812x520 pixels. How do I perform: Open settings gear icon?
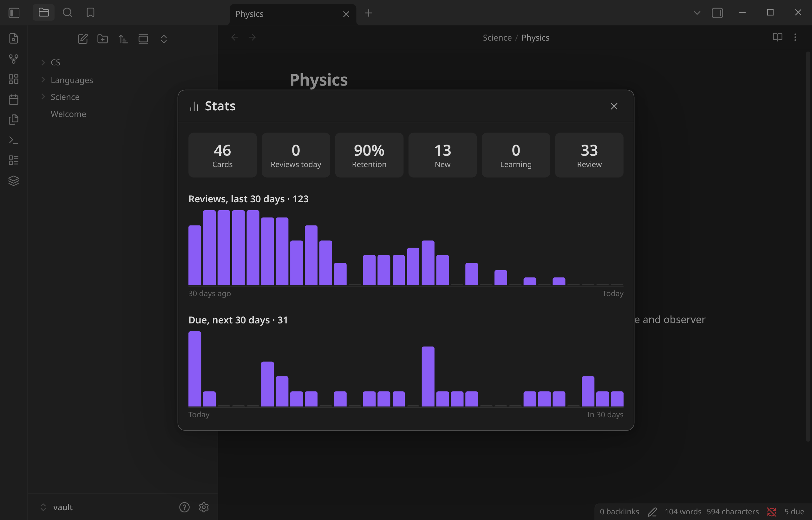click(204, 507)
